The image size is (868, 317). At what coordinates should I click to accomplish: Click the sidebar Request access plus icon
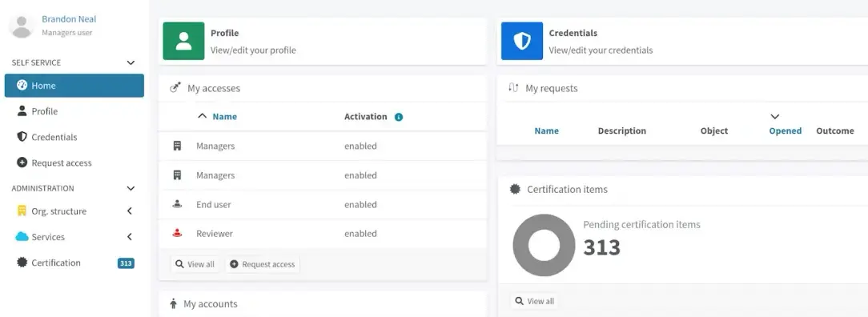pyautogui.click(x=22, y=163)
